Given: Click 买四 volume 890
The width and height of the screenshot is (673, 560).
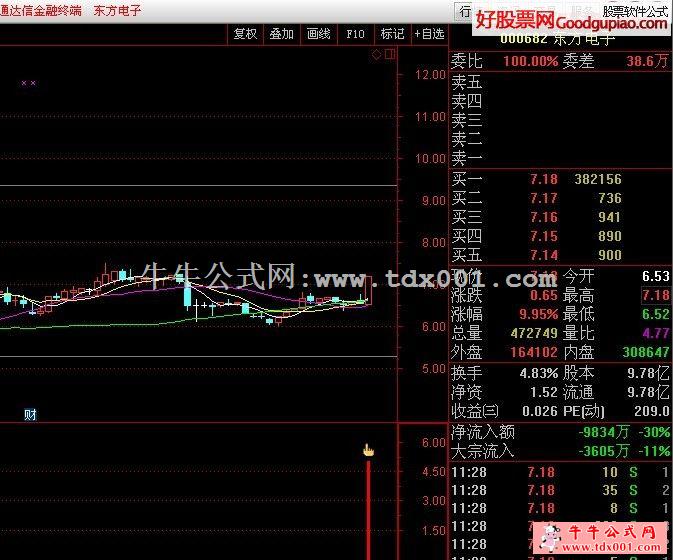Looking at the screenshot, I should 609,236.
